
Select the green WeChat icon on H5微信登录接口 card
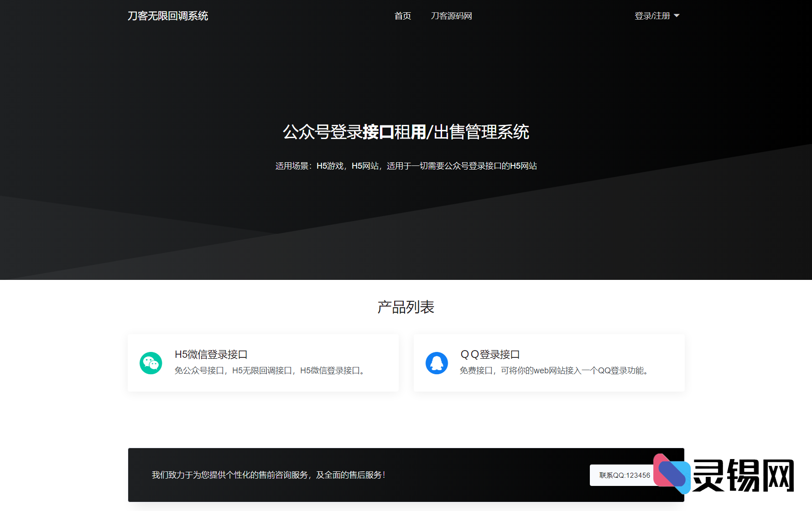[151, 363]
